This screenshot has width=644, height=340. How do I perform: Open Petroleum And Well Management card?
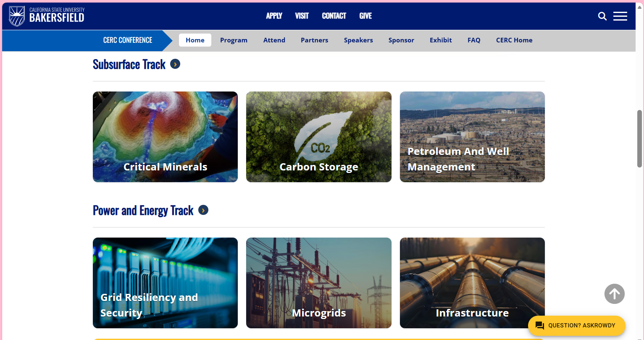472,137
